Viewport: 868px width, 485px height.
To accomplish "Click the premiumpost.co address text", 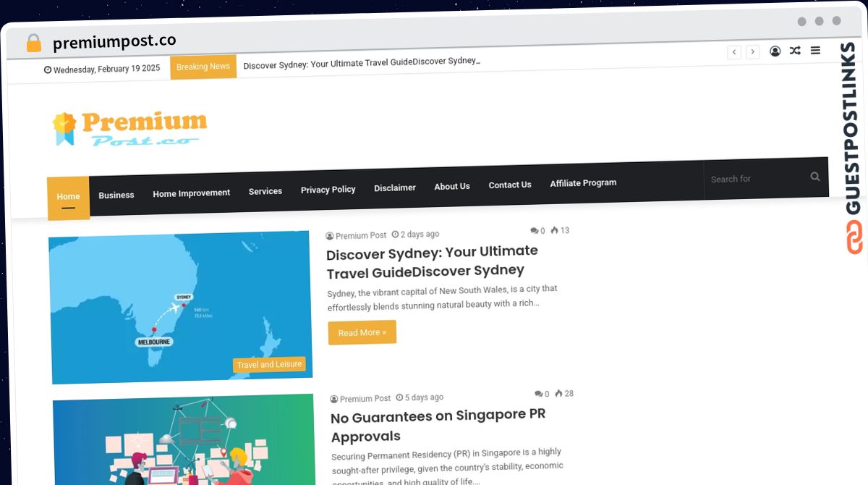I will point(114,41).
